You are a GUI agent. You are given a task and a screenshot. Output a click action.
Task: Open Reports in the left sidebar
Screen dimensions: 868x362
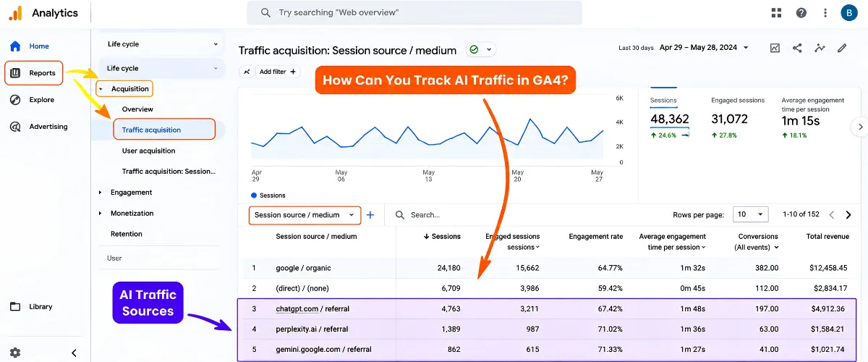[34, 73]
